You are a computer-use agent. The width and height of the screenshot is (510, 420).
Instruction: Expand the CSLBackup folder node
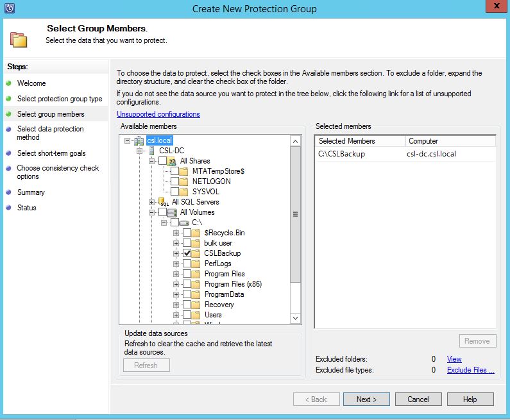tap(176, 253)
